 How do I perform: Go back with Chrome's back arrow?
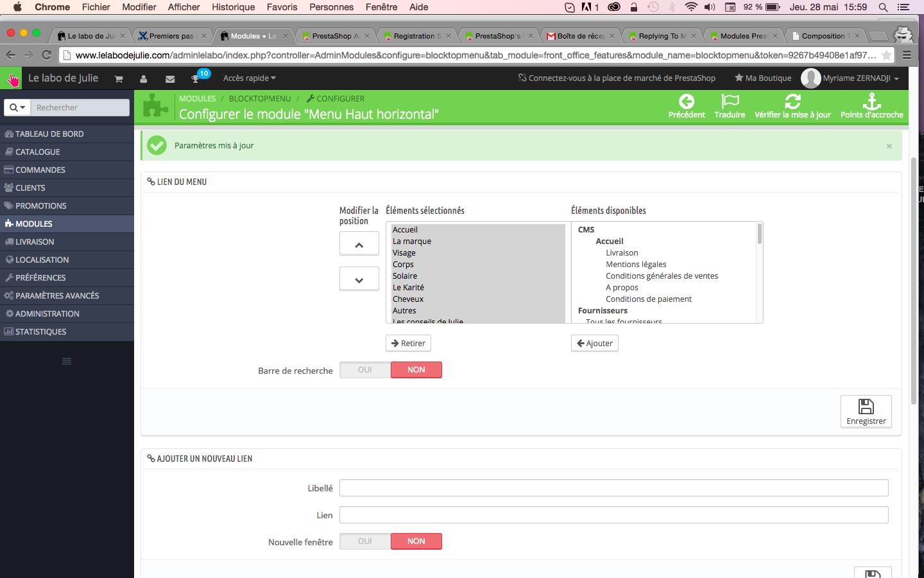tap(10, 55)
